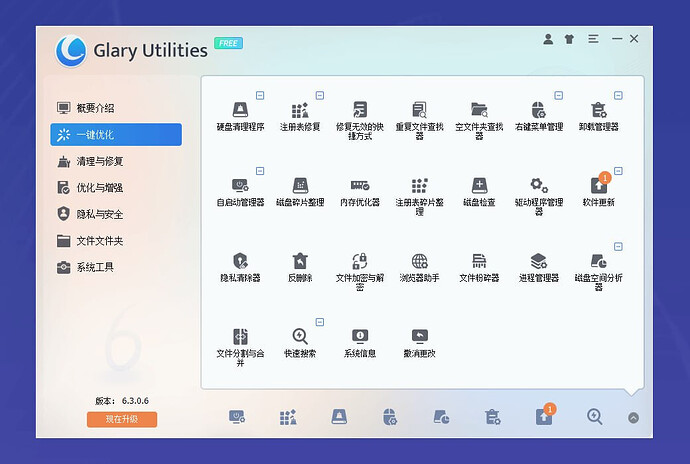690x464 pixels.
Task: Open 右键菜单管理 tool in the grid
Action: coord(539,116)
